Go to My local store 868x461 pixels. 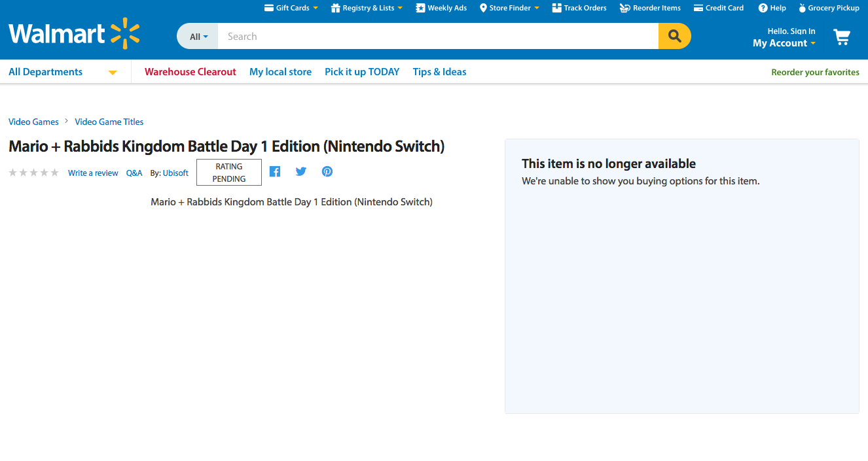[280, 72]
